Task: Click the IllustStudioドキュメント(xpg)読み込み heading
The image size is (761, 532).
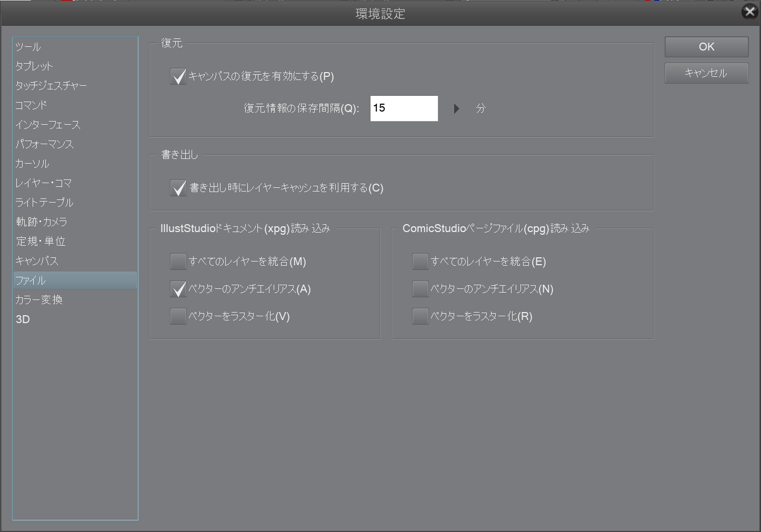Action: (x=245, y=228)
